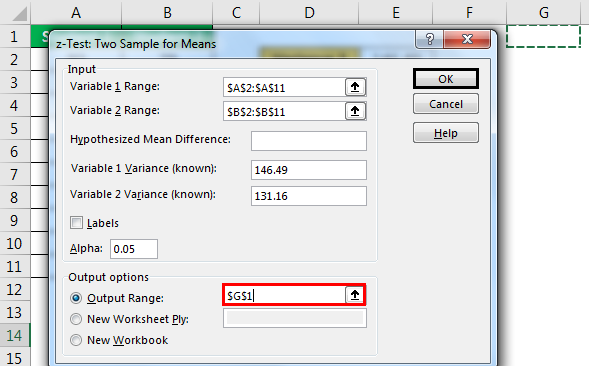Select the New Workbook radio button
This screenshot has width=589, height=366.
pos(76,340)
